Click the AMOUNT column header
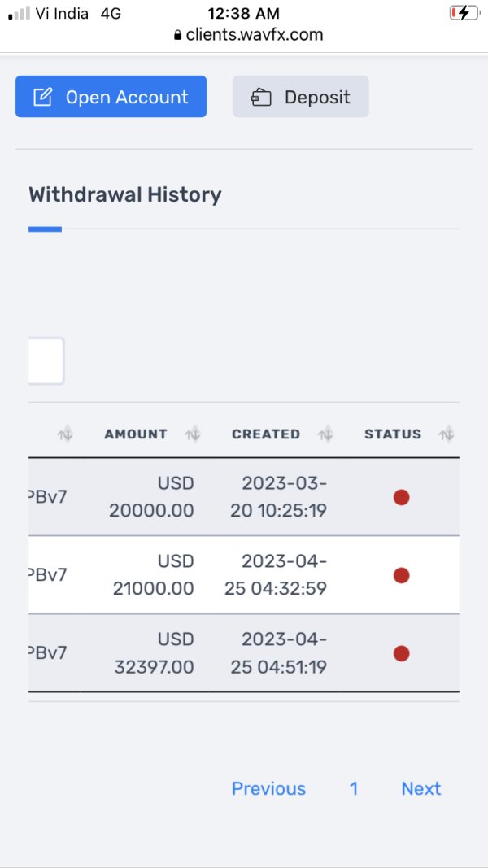The height and width of the screenshot is (868, 488). pos(136,434)
